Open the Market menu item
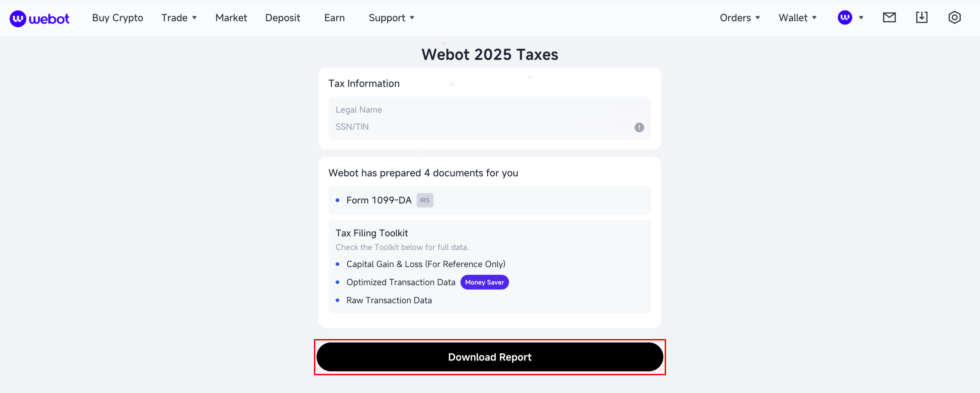 [x=231, y=18]
